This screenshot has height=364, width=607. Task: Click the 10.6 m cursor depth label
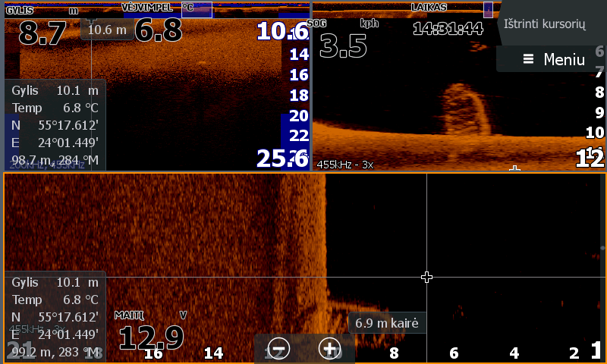(106, 30)
